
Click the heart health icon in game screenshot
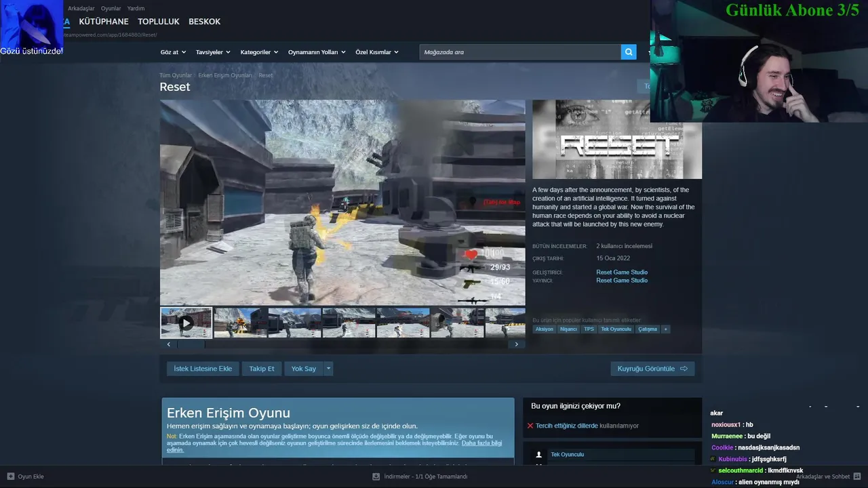pos(470,255)
